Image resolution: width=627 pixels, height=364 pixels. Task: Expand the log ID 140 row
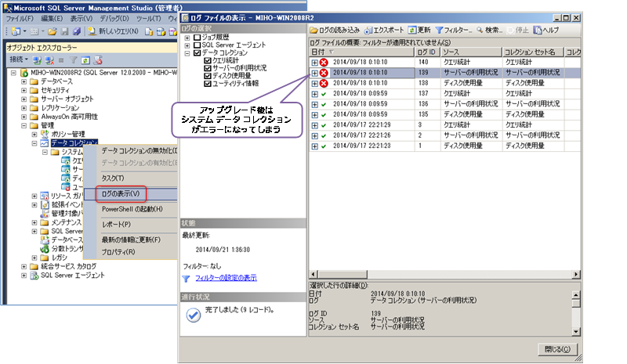point(315,63)
